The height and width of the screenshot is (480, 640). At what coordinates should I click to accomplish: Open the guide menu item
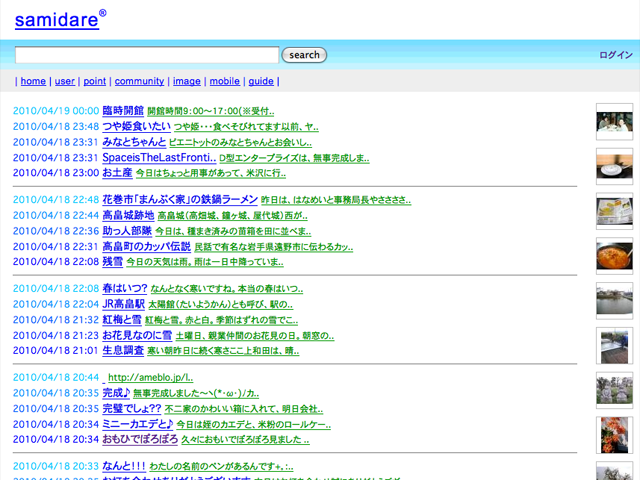coord(260,81)
